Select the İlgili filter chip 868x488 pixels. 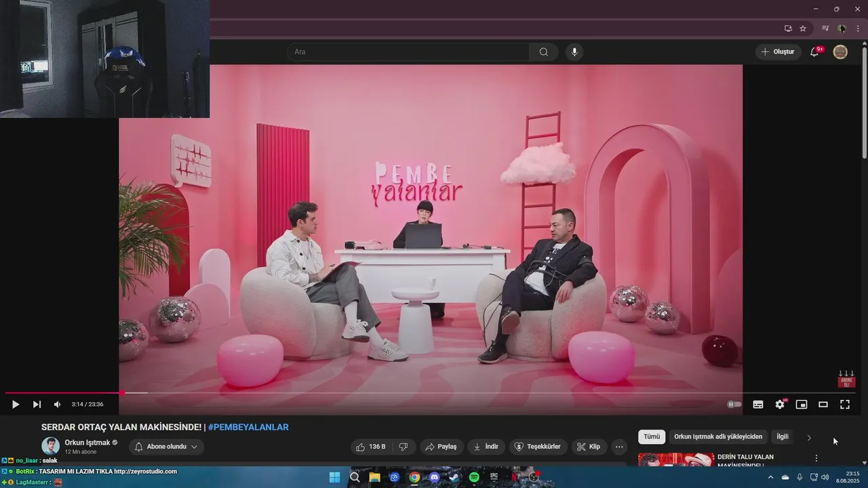click(783, 437)
